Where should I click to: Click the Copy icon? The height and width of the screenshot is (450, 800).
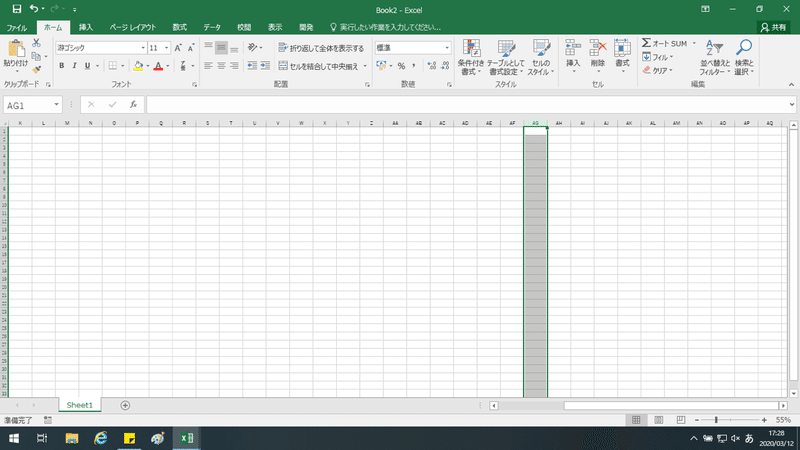pyautogui.click(x=36, y=56)
